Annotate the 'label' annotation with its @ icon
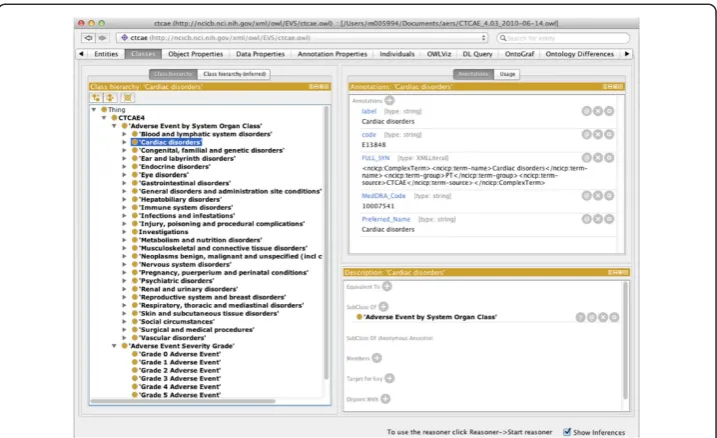 pos(586,111)
